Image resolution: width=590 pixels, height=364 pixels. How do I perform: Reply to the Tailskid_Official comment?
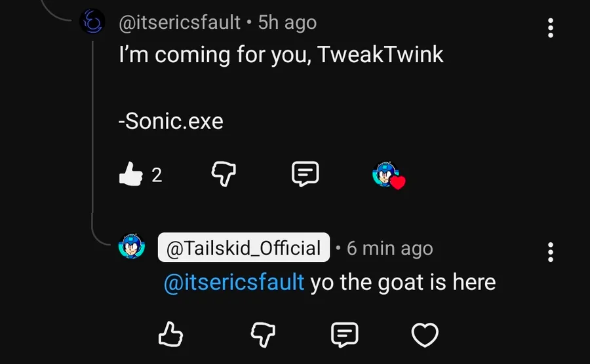[x=345, y=335]
